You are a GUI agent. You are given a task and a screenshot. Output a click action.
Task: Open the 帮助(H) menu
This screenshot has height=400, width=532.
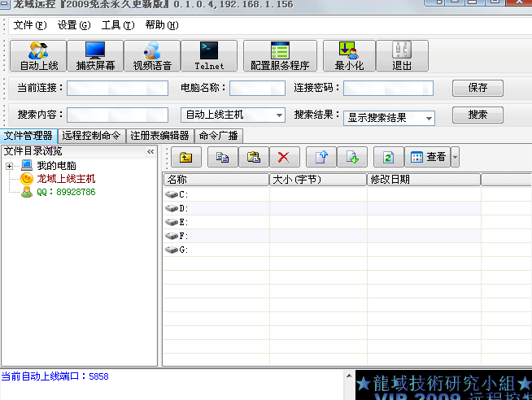point(162,25)
